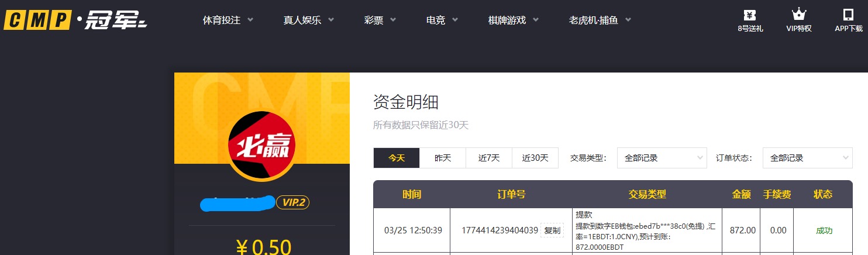Open the APP下载 phone icon
The image size is (868, 255).
tap(848, 20)
